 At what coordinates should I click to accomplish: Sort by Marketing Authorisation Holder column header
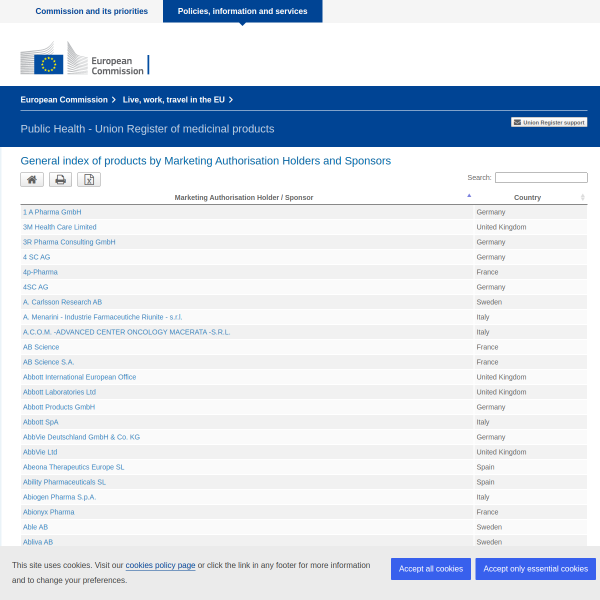(x=246, y=197)
